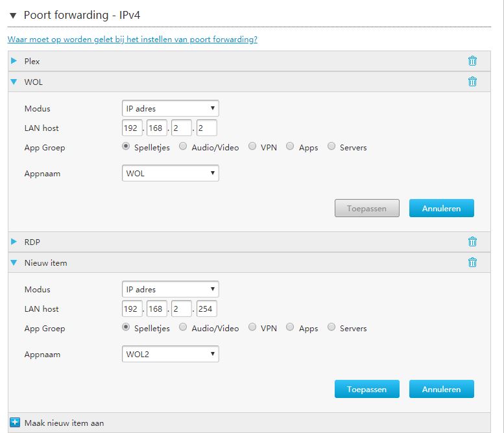
Task: Open the Modus dropdown in WOL section
Action: click(x=171, y=108)
